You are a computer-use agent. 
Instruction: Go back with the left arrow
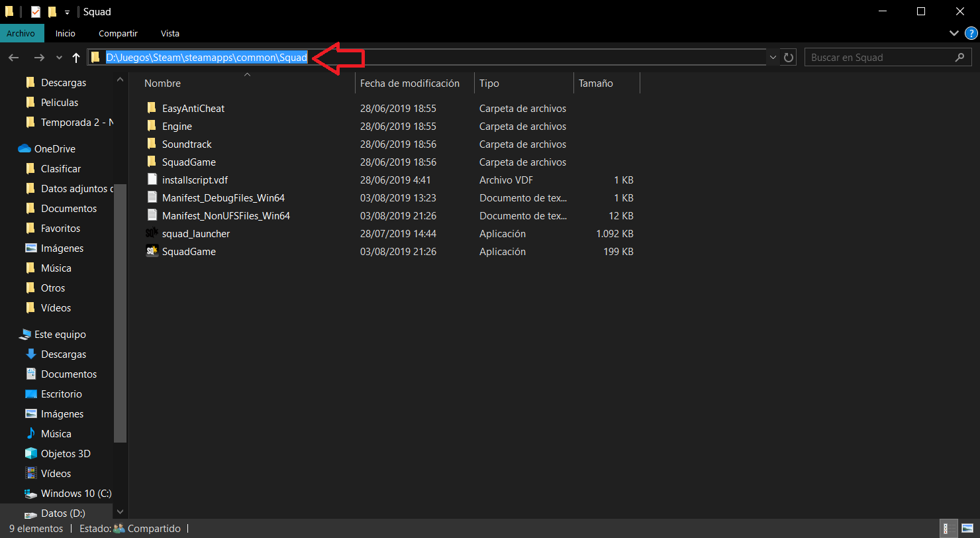pyautogui.click(x=14, y=58)
